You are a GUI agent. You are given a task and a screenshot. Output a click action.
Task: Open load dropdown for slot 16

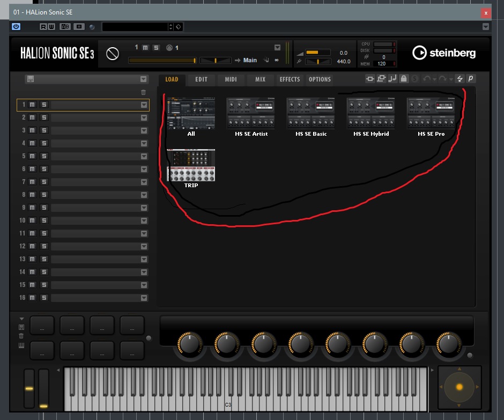pos(144,298)
